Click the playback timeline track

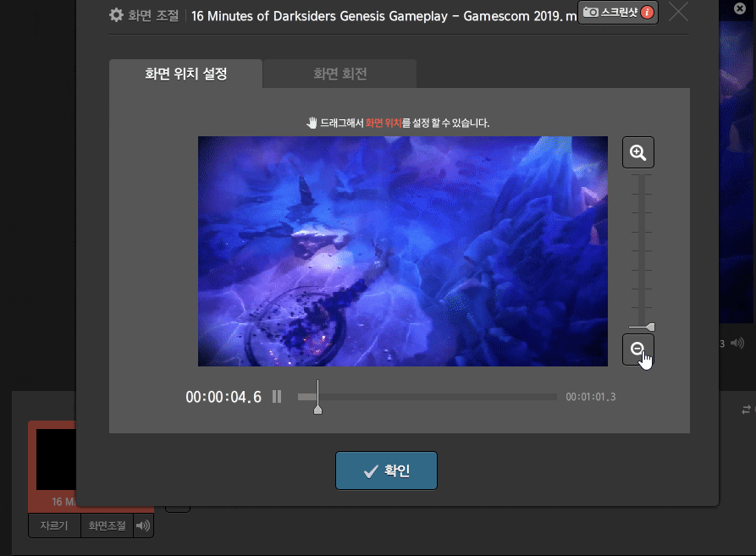[x=428, y=397]
